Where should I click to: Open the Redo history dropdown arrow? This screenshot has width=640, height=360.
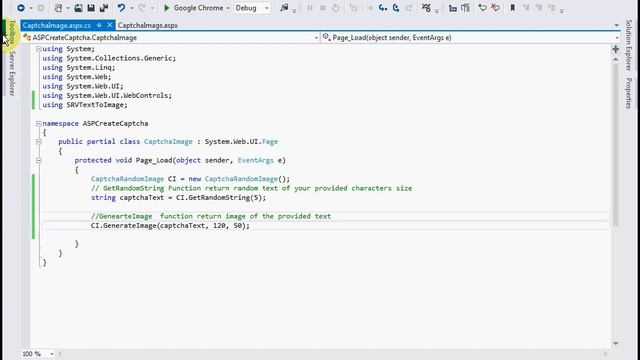[x=152, y=8]
